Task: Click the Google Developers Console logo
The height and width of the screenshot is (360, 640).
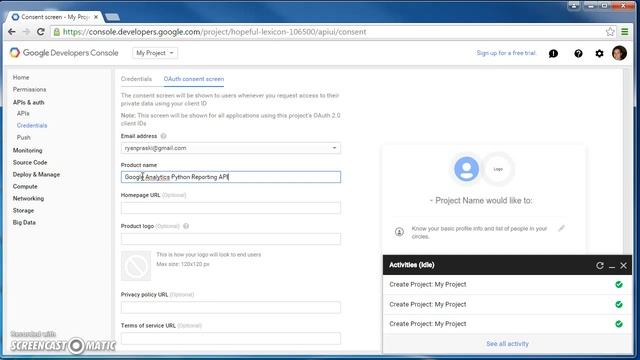Action: point(64,53)
